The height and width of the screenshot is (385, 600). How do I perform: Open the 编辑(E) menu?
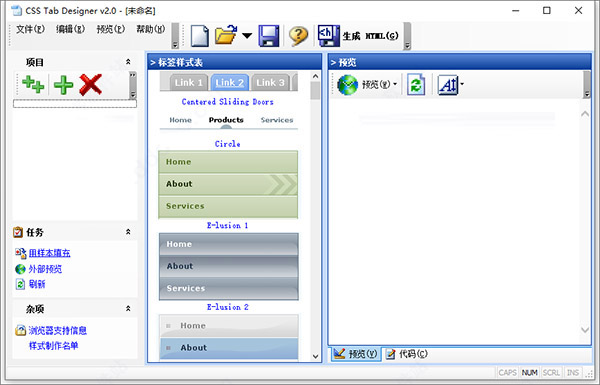coord(70,29)
